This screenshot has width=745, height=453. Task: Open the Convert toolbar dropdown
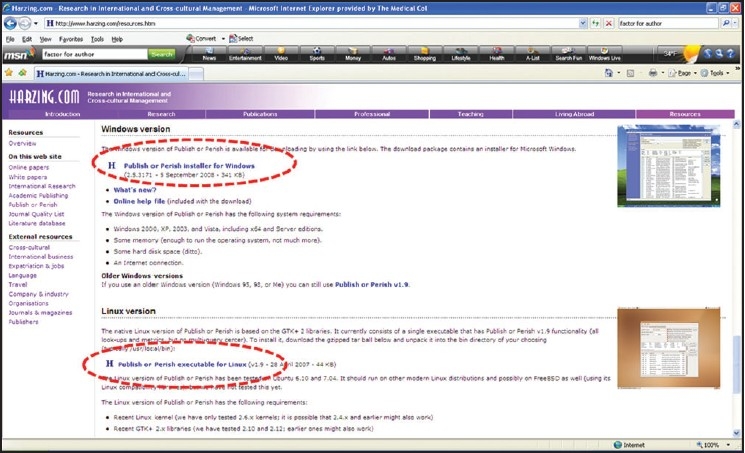(x=223, y=39)
